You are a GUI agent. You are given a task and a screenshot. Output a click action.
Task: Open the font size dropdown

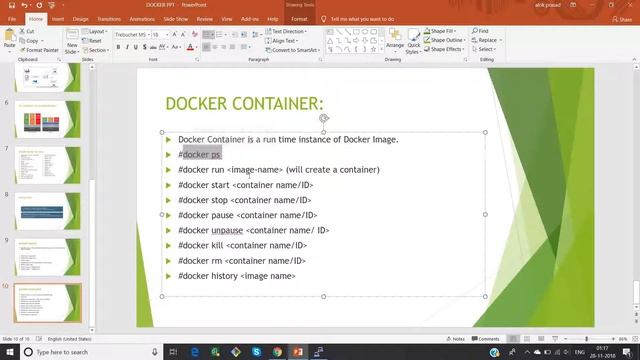coord(167,35)
